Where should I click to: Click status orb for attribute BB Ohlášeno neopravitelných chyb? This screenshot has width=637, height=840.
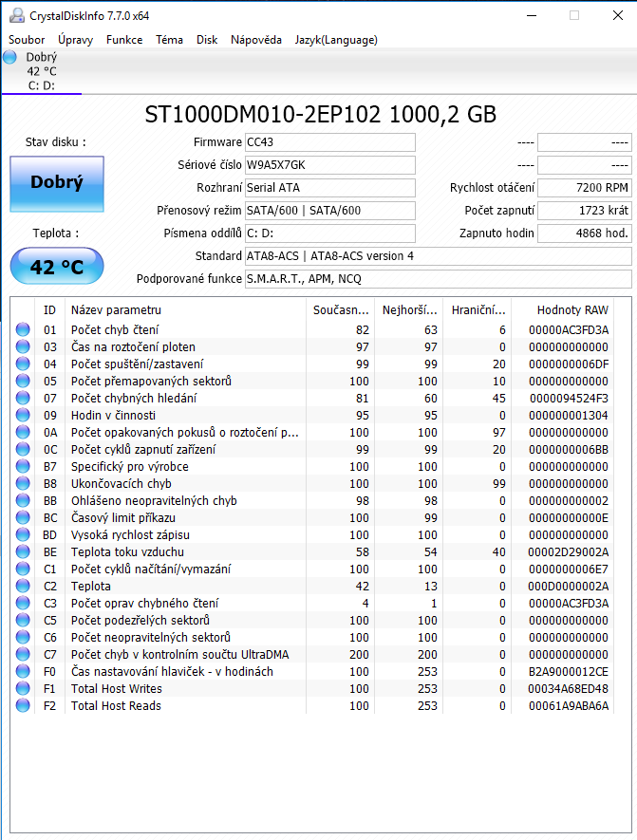23,501
